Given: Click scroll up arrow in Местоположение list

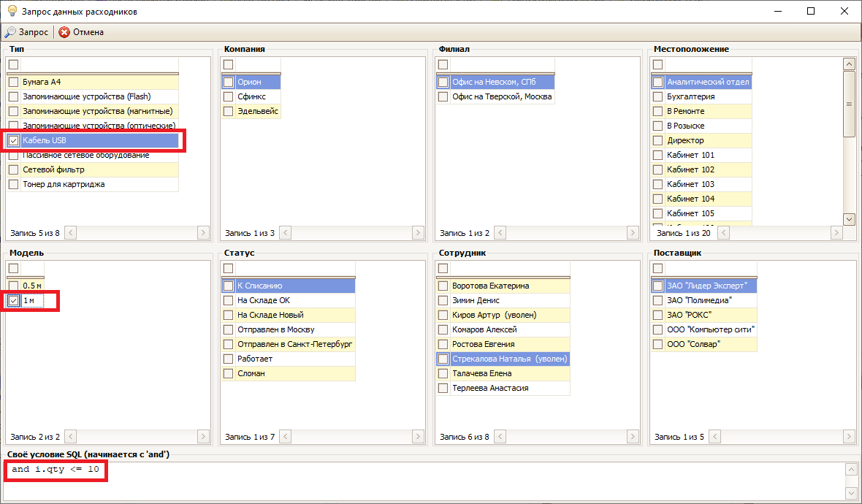Looking at the screenshot, I should point(849,64).
